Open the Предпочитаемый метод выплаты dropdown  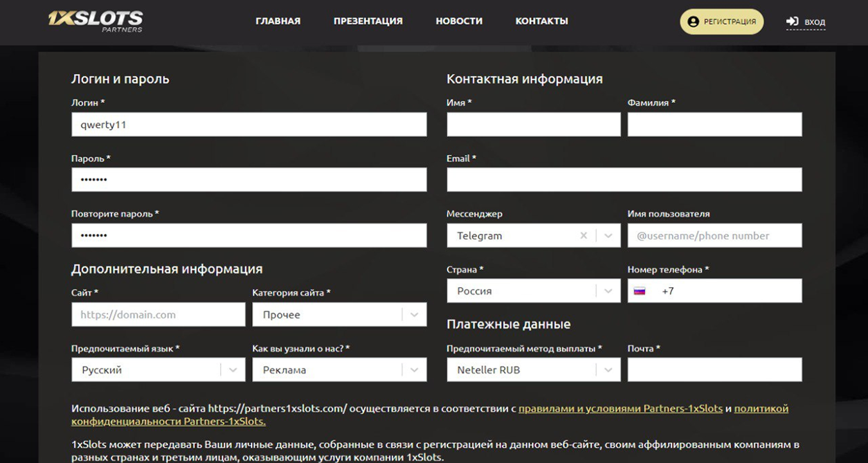click(534, 370)
